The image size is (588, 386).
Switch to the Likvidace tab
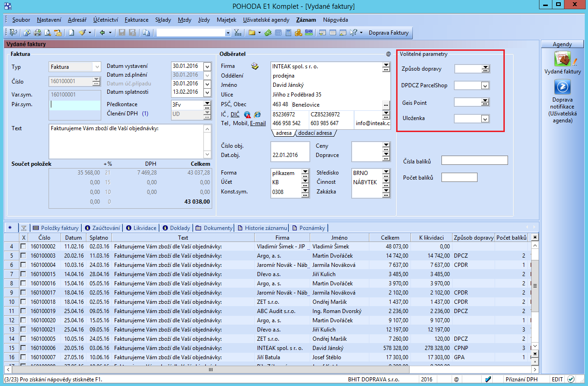point(141,228)
